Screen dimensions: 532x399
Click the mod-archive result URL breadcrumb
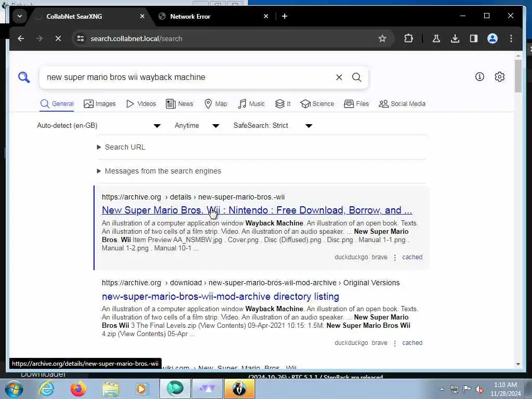(251, 283)
